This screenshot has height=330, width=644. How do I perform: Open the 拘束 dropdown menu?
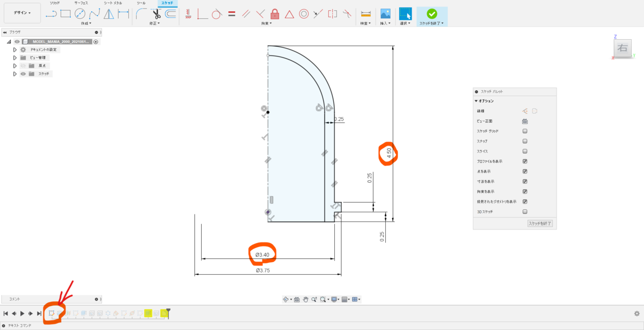click(267, 24)
